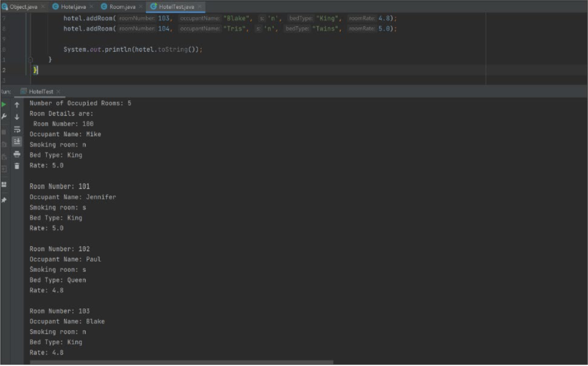Toggle scroll to end of console
This screenshot has width=588, height=366.
point(17,141)
